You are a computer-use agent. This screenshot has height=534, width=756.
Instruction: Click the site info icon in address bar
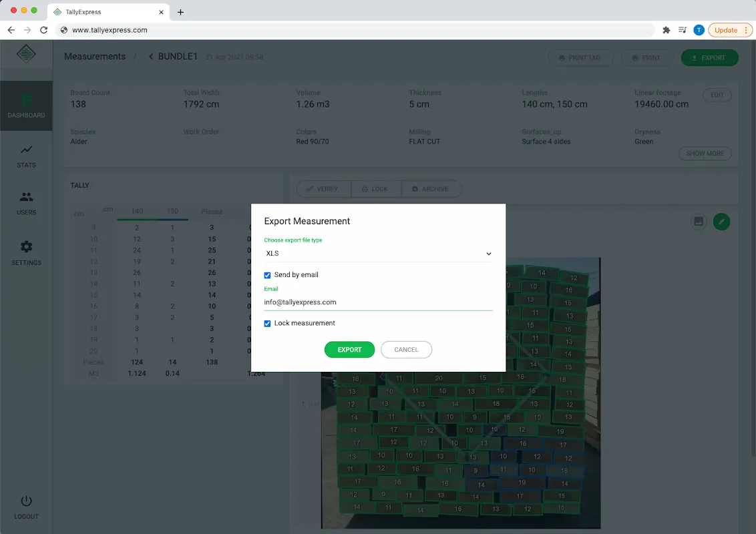63,30
